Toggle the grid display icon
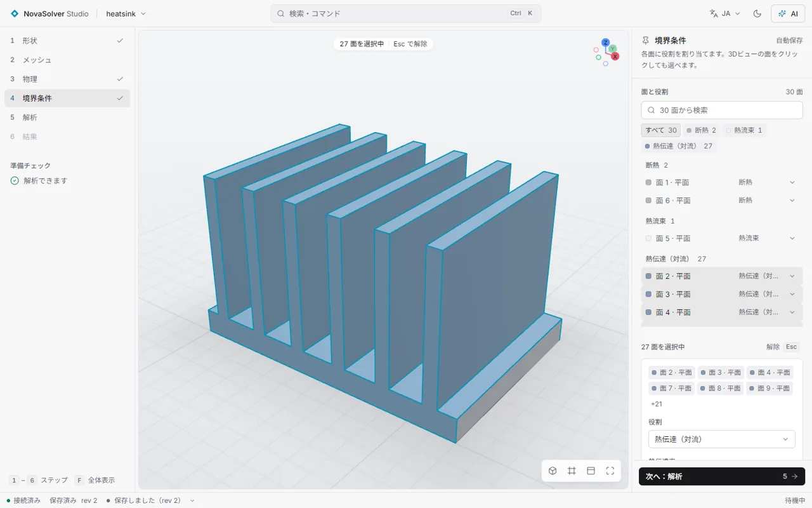812x508 pixels. (x=572, y=471)
